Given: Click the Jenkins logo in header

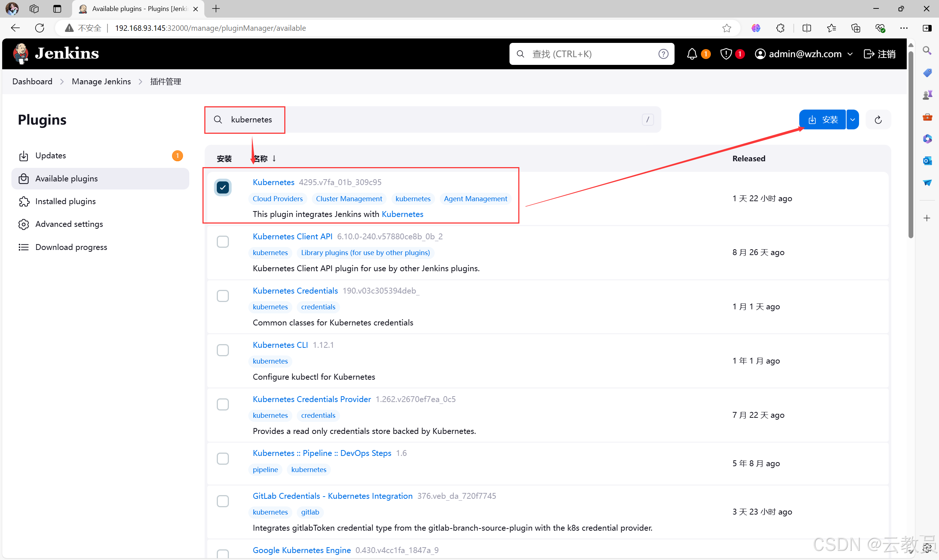Looking at the screenshot, I should click(56, 54).
